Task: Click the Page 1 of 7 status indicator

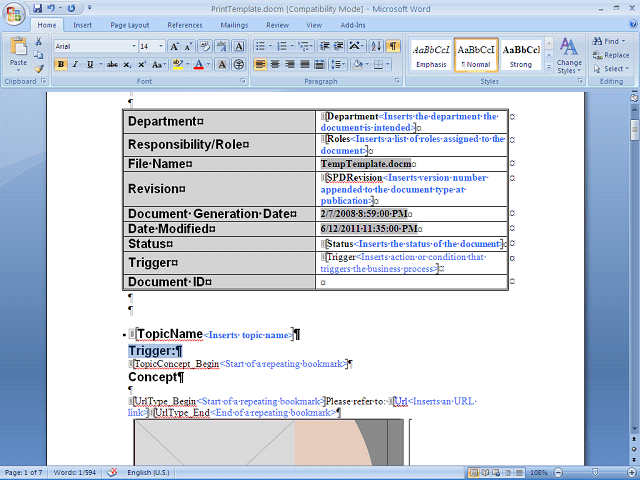Action: 23,473
